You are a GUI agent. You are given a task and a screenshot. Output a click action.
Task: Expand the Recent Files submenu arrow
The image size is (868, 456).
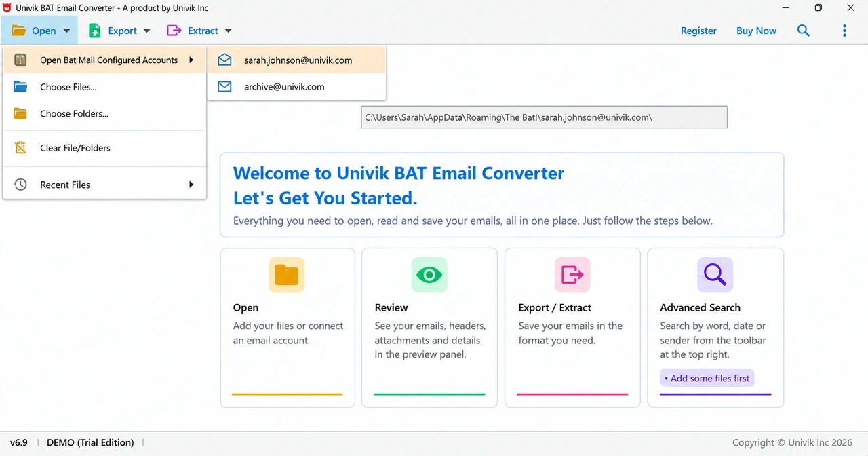[x=191, y=185]
